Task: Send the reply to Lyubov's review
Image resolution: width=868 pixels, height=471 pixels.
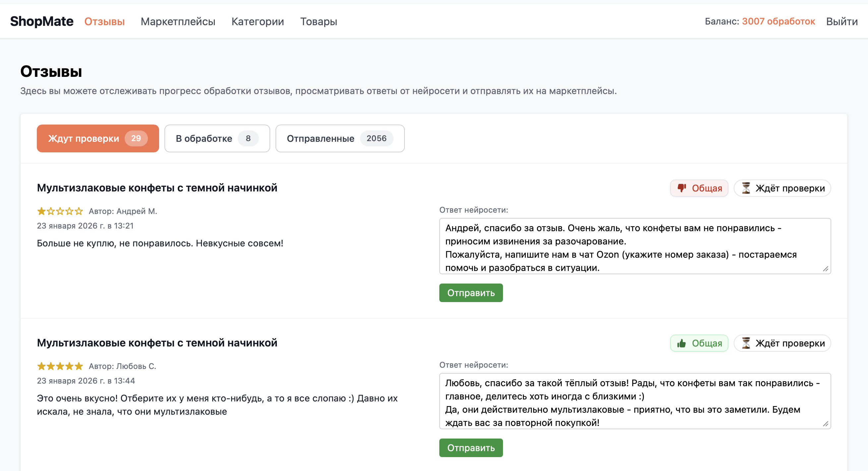Action: pyautogui.click(x=471, y=448)
